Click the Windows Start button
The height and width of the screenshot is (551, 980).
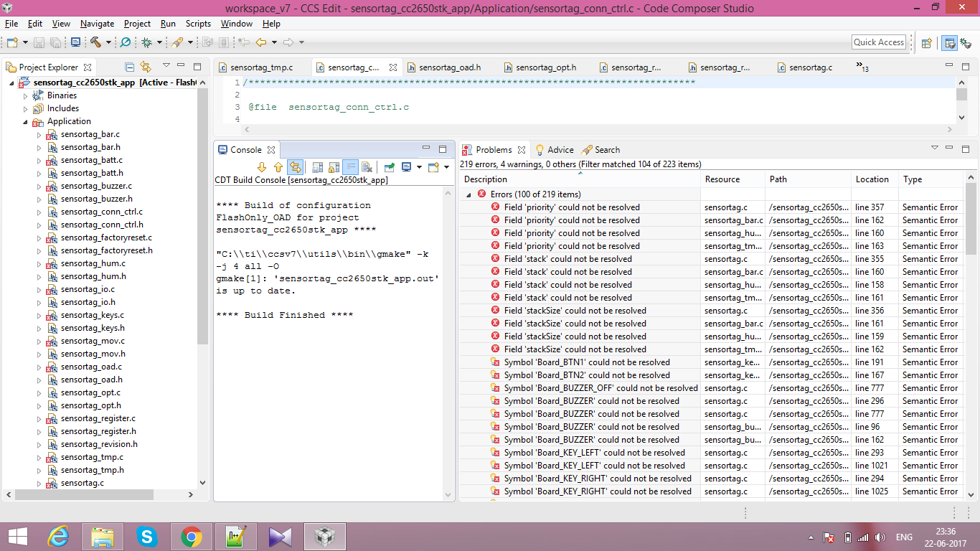tap(17, 537)
